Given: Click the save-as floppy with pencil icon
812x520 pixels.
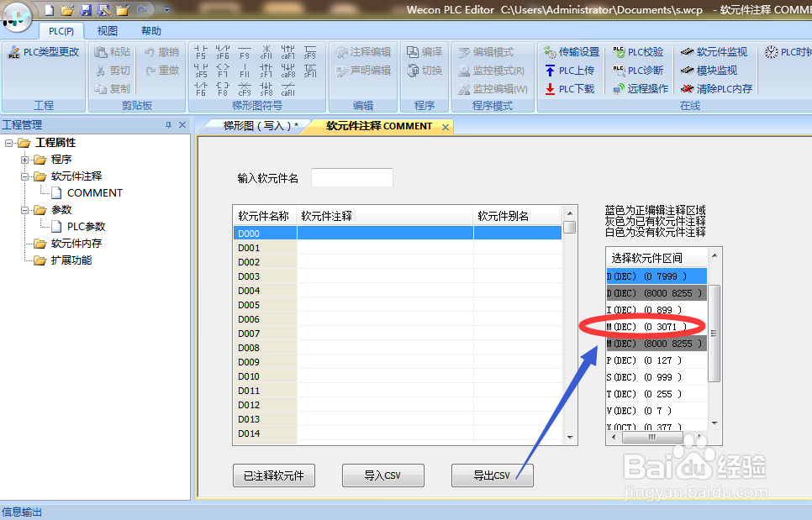Looking at the screenshot, I should (x=104, y=10).
